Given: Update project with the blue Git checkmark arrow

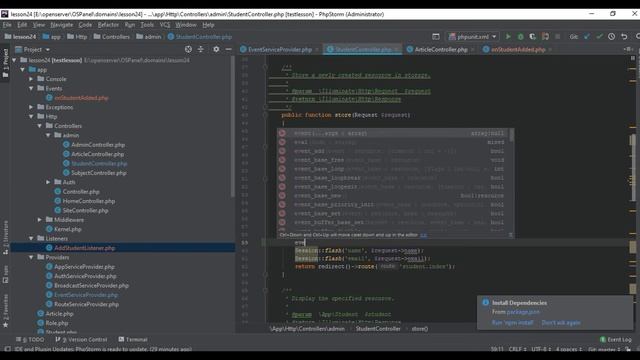Looking at the screenshot, I should [x=587, y=37].
